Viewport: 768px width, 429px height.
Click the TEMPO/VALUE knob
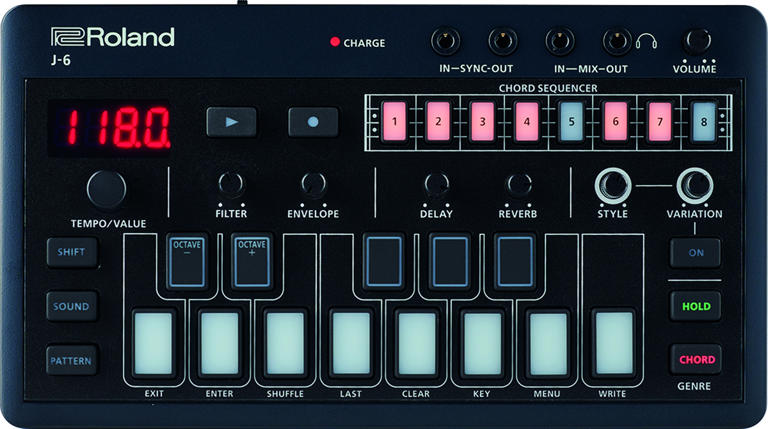click(x=106, y=189)
